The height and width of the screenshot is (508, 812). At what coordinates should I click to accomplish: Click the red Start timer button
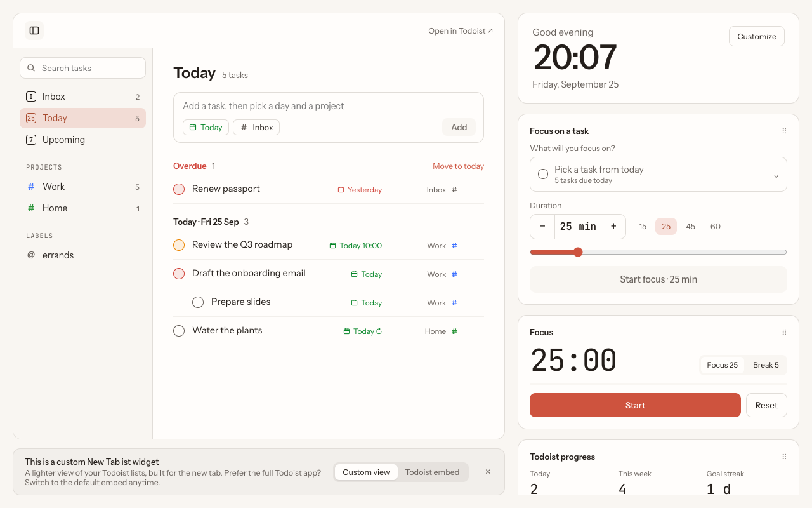635,405
